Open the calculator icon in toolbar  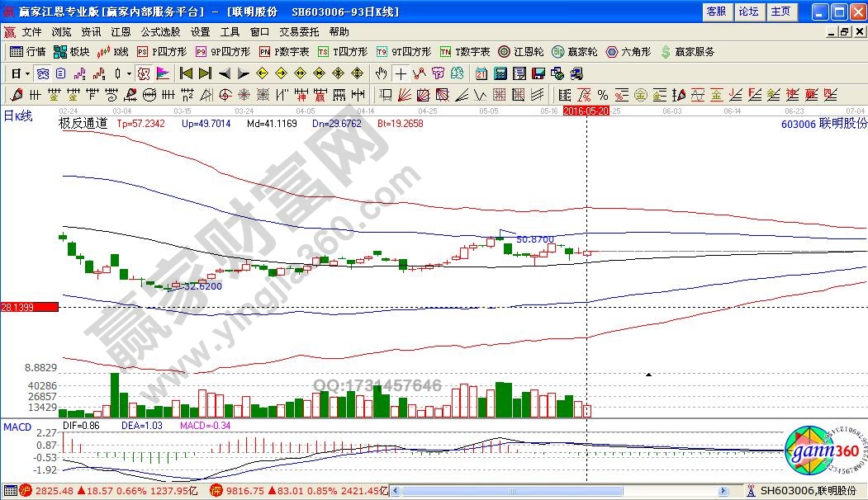click(498, 73)
